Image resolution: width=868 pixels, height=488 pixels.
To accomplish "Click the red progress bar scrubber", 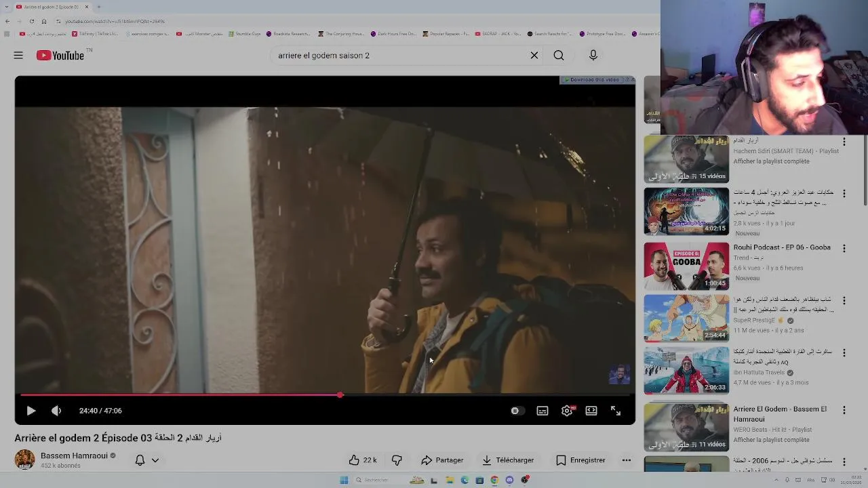I will (340, 394).
